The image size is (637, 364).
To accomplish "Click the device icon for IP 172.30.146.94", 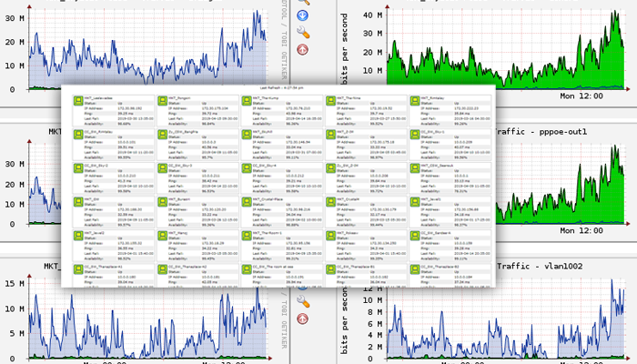I will [247, 135].
